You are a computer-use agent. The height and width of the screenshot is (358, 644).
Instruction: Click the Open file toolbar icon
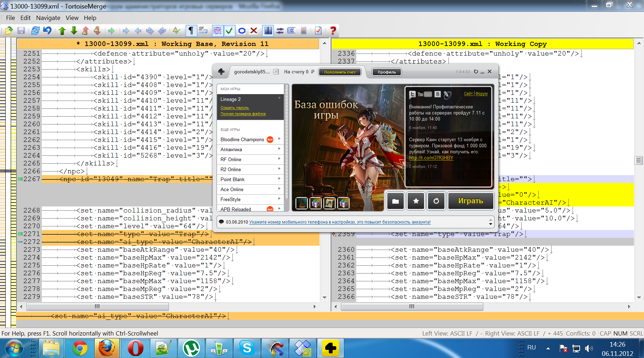9,31
